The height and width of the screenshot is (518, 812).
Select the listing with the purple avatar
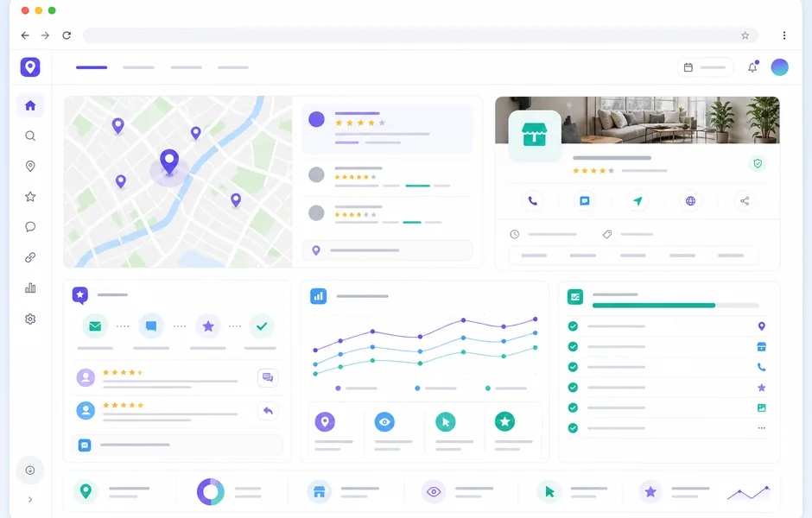tap(387, 129)
